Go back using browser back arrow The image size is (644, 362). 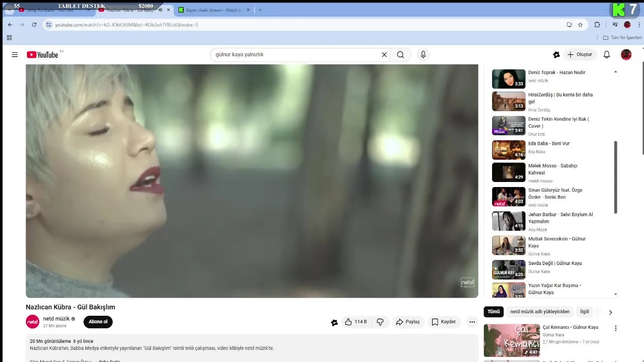[10, 25]
